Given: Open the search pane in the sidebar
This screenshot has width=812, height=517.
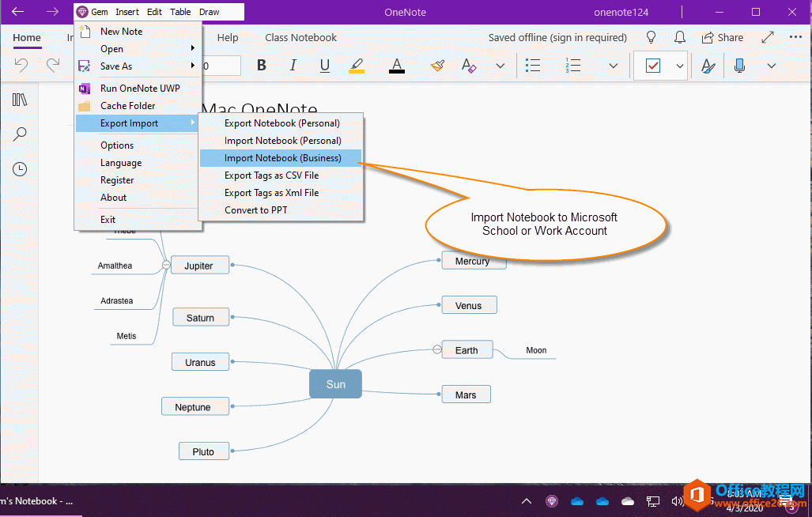Looking at the screenshot, I should pyautogui.click(x=19, y=134).
